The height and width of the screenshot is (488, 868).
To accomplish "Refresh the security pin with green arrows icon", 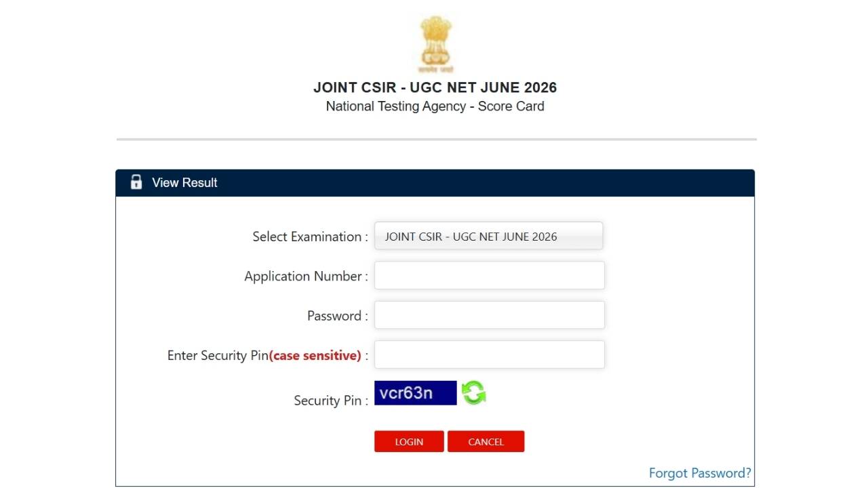I will point(473,393).
